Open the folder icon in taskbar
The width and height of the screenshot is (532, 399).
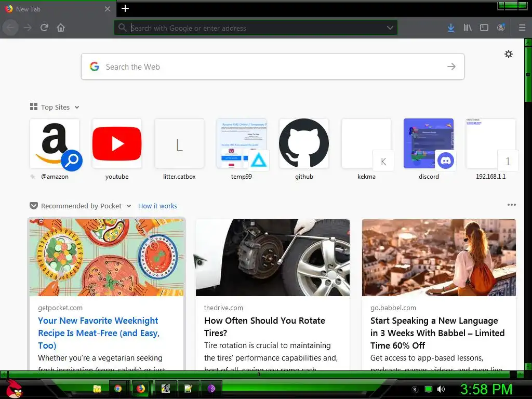click(97, 389)
